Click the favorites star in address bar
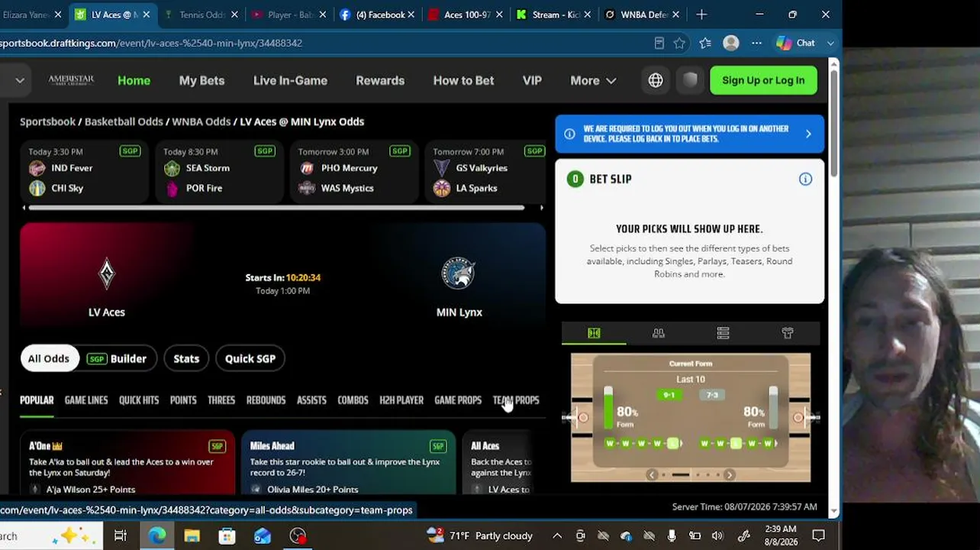980x550 pixels. point(679,43)
